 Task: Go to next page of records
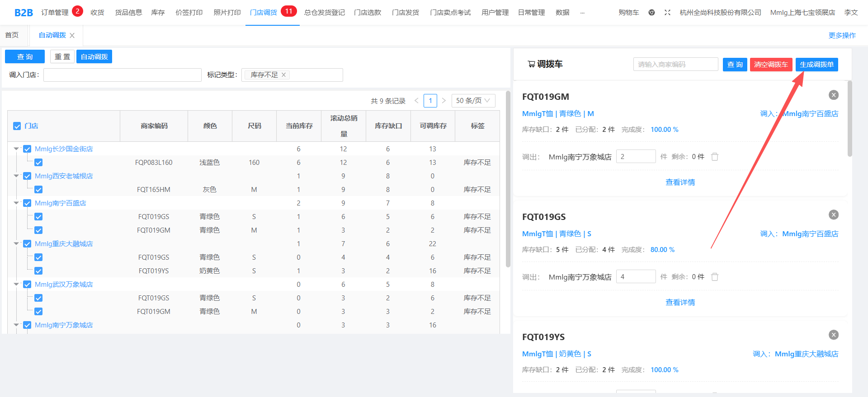(x=444, y=101)
